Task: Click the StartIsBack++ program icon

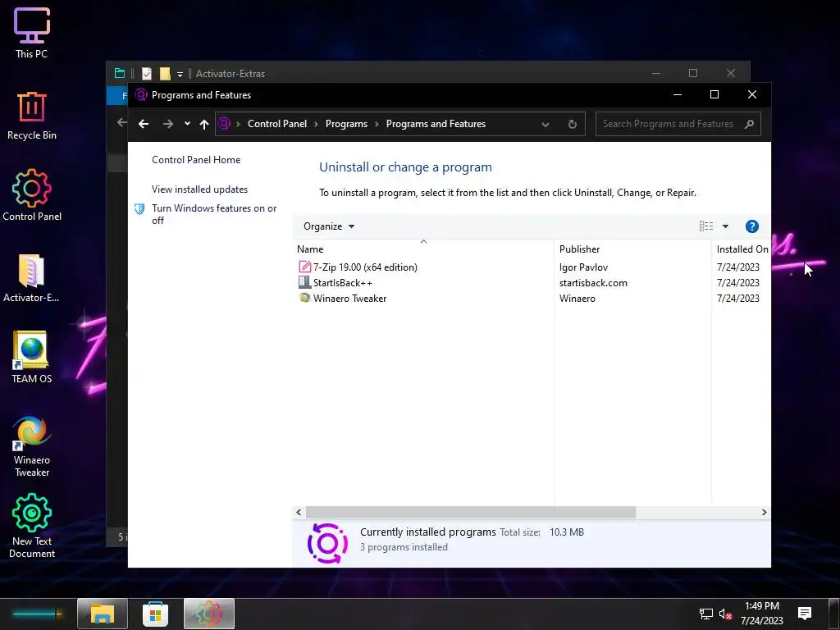Action: click(x=305, y=282)
